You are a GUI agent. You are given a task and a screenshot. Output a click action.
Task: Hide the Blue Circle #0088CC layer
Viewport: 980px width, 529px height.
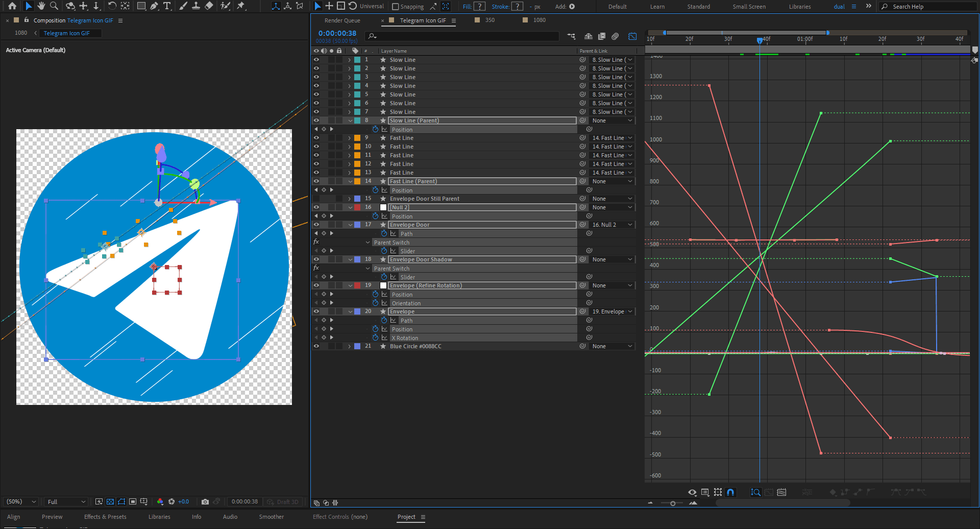tap(316, 346)
